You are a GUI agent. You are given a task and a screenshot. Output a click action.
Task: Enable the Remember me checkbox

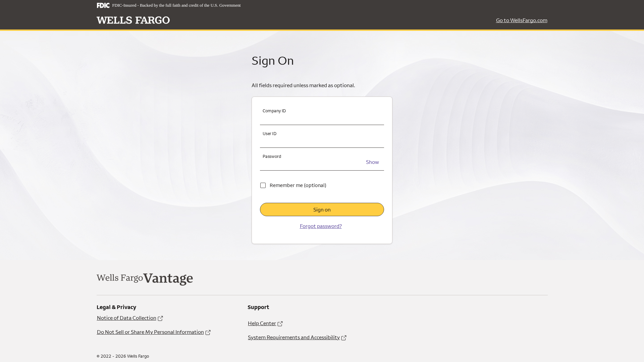coord(263,185)
